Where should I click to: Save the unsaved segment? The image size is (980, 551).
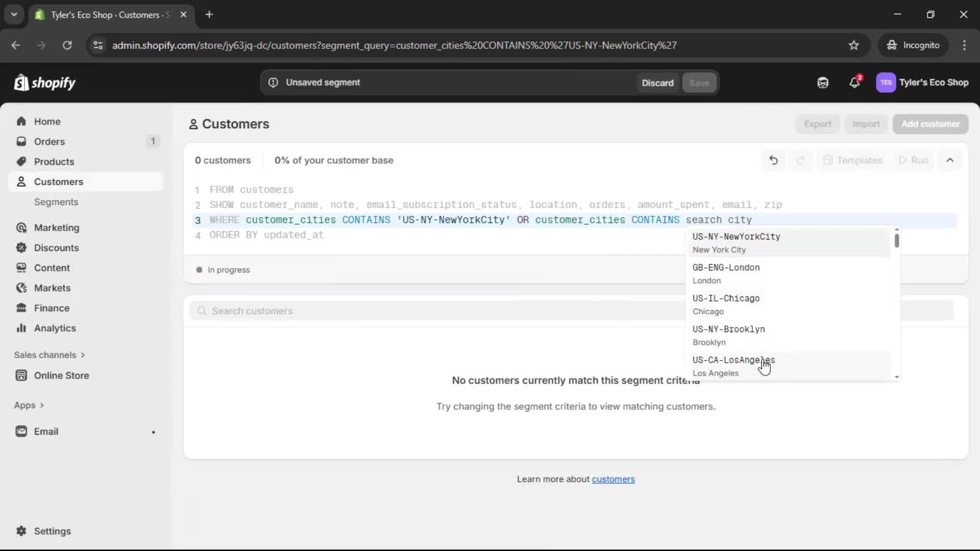pyautogui.click(x=699, y=82)
